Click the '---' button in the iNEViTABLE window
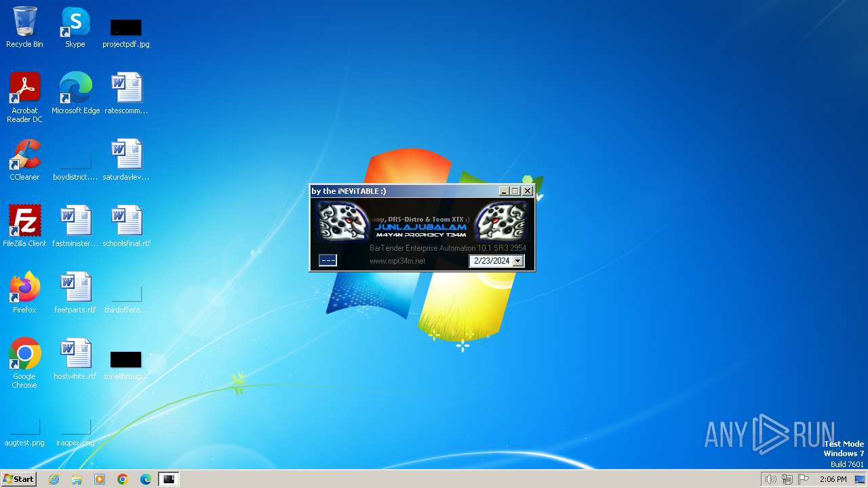This screenshot has height=488, width=868. tap(328, 260)
